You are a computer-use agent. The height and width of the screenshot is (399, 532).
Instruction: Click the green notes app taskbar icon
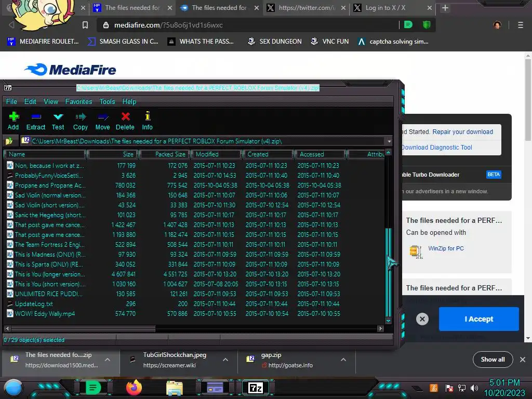(94, 388)
